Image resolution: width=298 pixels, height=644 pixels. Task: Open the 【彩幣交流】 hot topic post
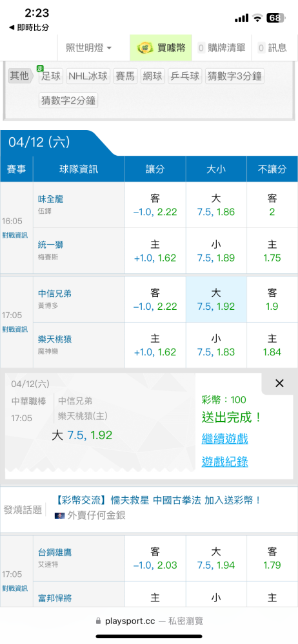click(157, 500)
